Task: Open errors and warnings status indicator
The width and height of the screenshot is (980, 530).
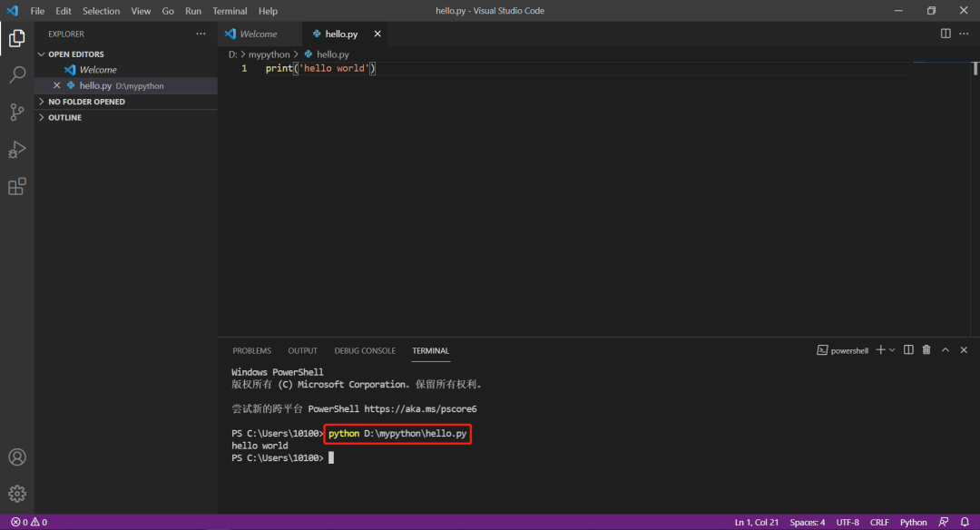Action: point(29,522)
